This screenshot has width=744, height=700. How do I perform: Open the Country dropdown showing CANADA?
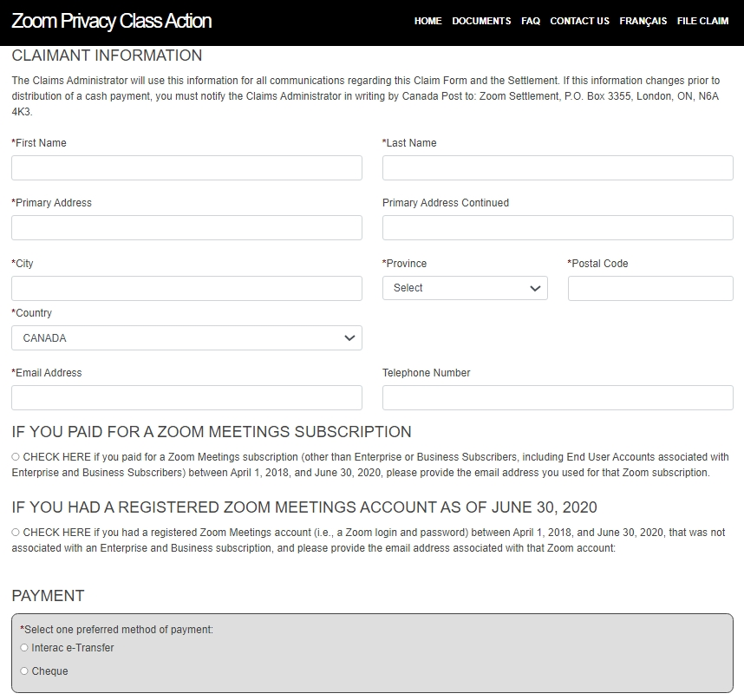(187, 338)
